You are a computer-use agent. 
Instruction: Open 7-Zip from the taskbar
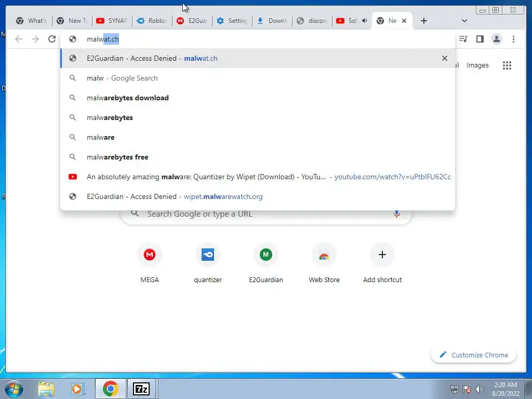point(141,389)
